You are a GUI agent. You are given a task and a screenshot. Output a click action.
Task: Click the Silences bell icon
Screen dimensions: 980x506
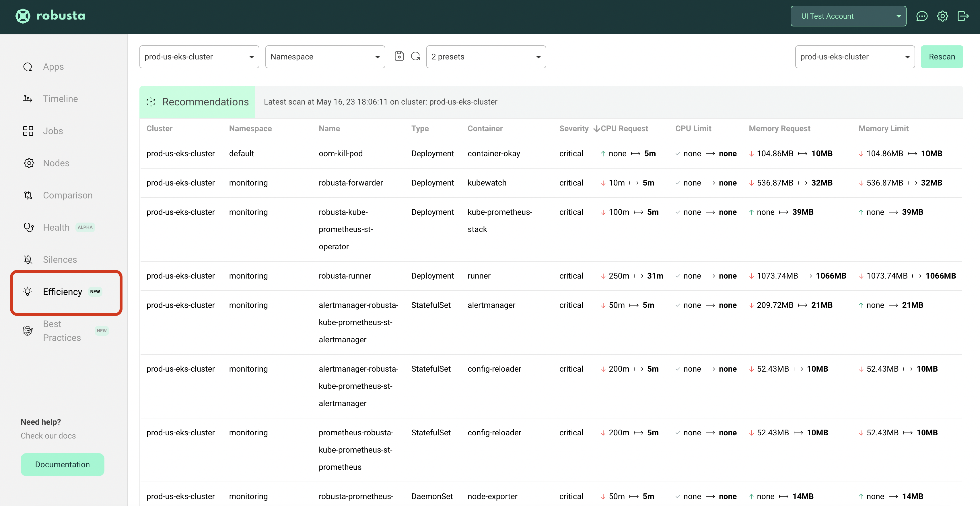[x=28, y=260]
